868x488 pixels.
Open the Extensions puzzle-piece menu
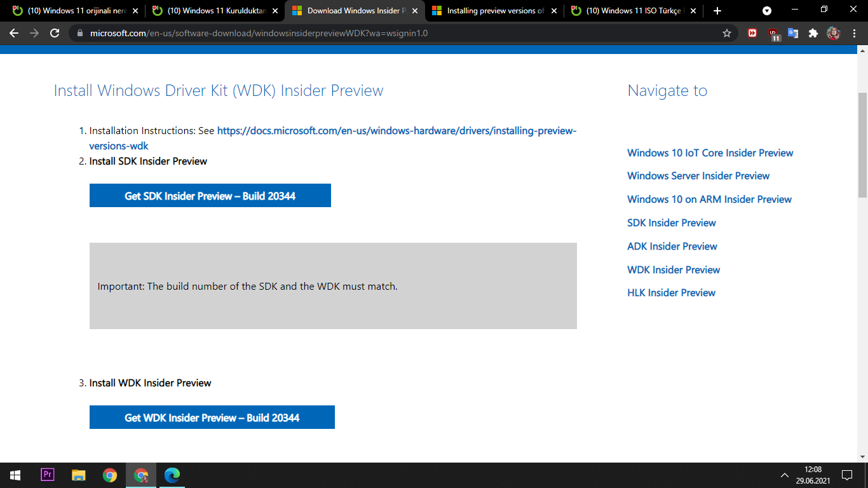point(813,33)
